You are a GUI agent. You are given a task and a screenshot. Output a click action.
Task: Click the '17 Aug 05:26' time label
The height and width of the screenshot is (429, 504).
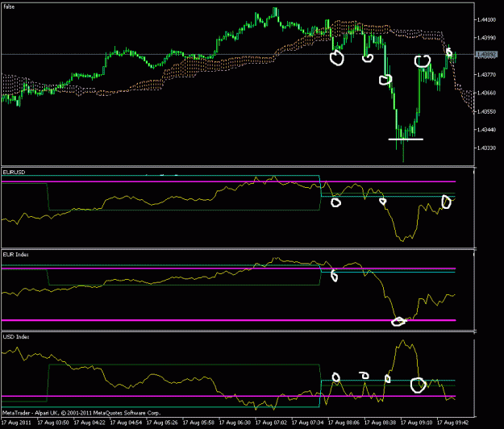(x=162, y=423)
